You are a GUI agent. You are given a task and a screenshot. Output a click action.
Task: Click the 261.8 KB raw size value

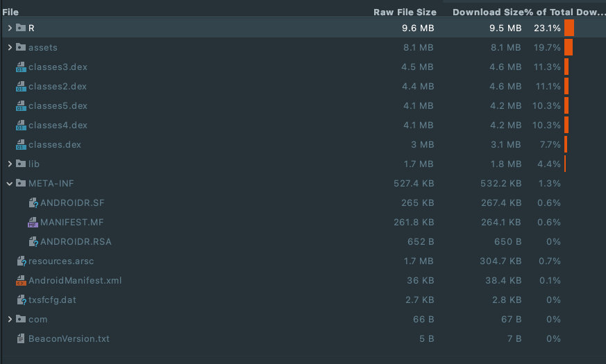point(414,223)
